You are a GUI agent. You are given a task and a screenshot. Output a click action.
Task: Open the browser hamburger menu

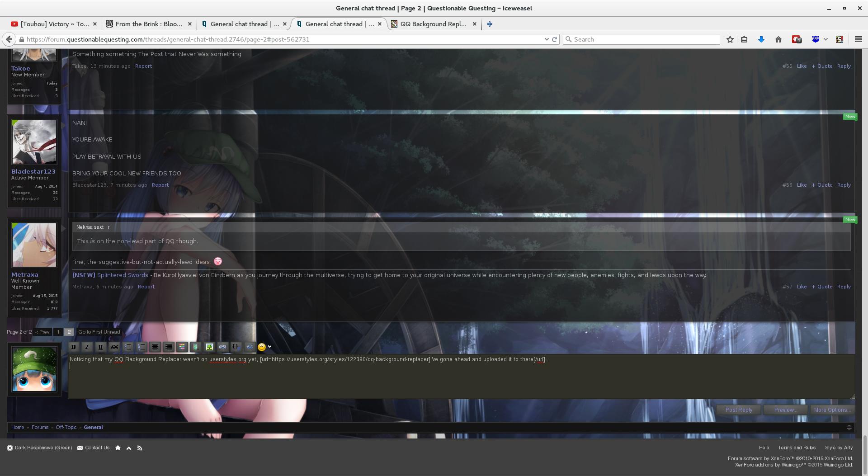(x=858, y=39)
